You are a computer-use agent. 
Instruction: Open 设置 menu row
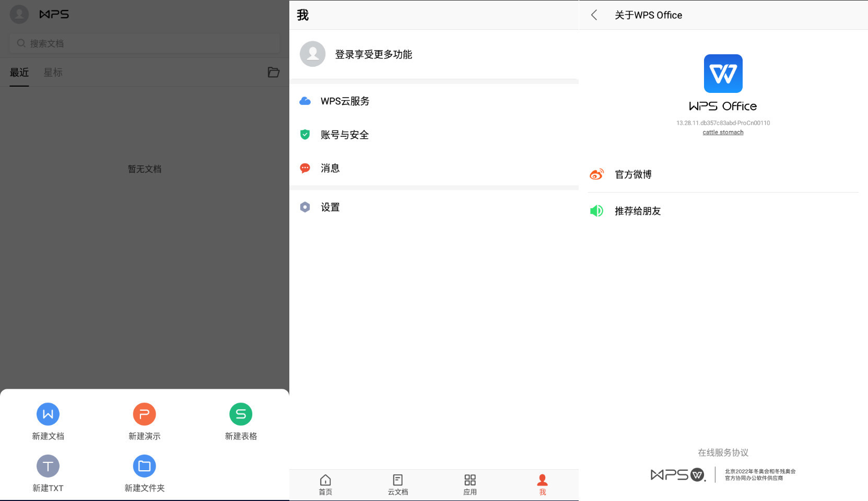pos(434,207)
